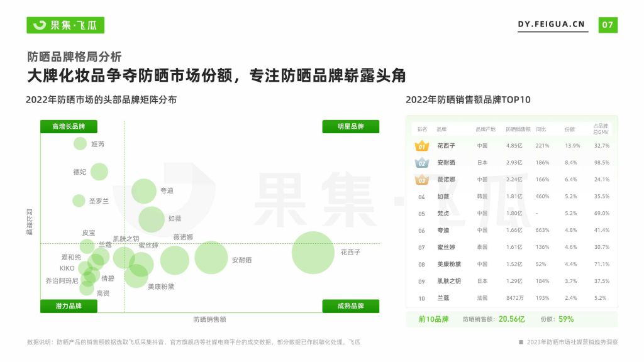Click the gold crown 01 rank icon

[x=422, y=146]
